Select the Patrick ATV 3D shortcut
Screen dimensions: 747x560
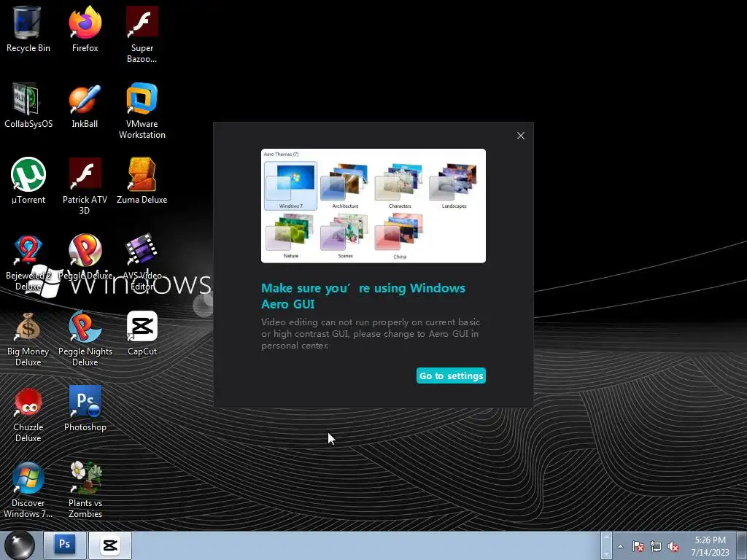(x=85, y=186)
